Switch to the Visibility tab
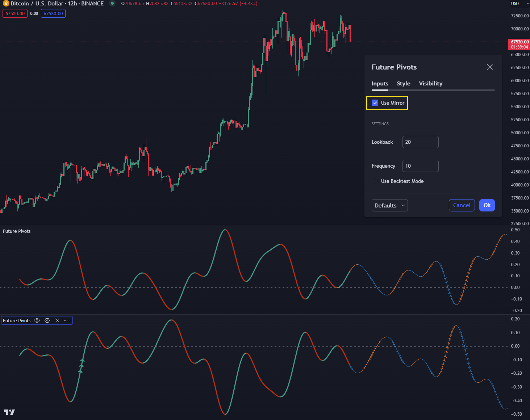 pos(430,84)
